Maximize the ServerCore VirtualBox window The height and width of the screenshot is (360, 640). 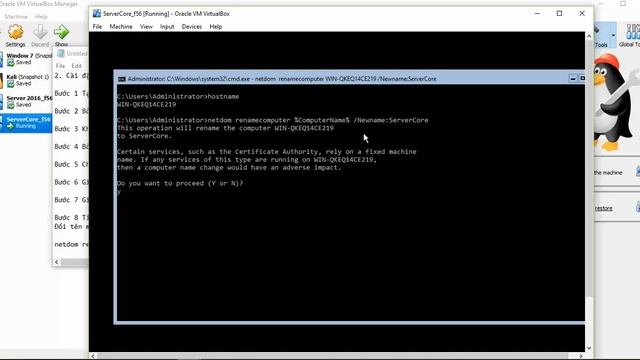560,13
